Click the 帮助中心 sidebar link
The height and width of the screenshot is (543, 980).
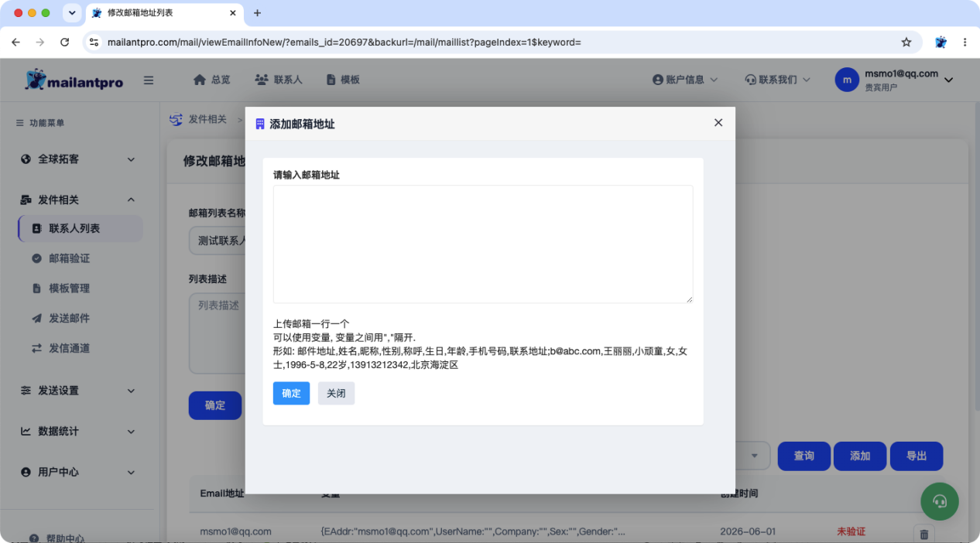click(65, 538)
